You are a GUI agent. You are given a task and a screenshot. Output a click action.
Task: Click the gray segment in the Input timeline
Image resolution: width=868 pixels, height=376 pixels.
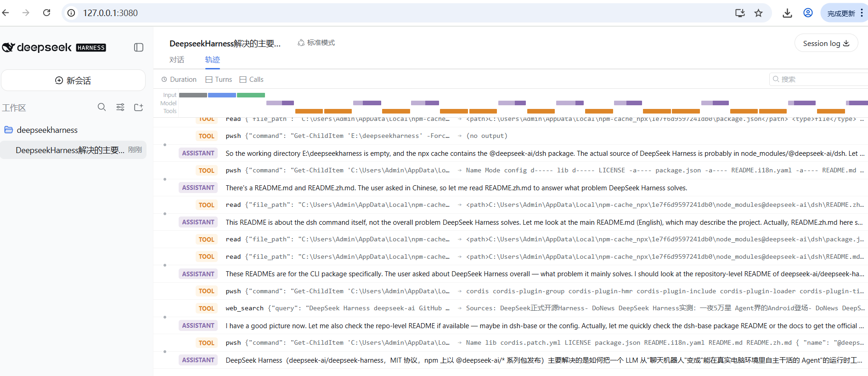pyautogui.click(x=193, y=95)
